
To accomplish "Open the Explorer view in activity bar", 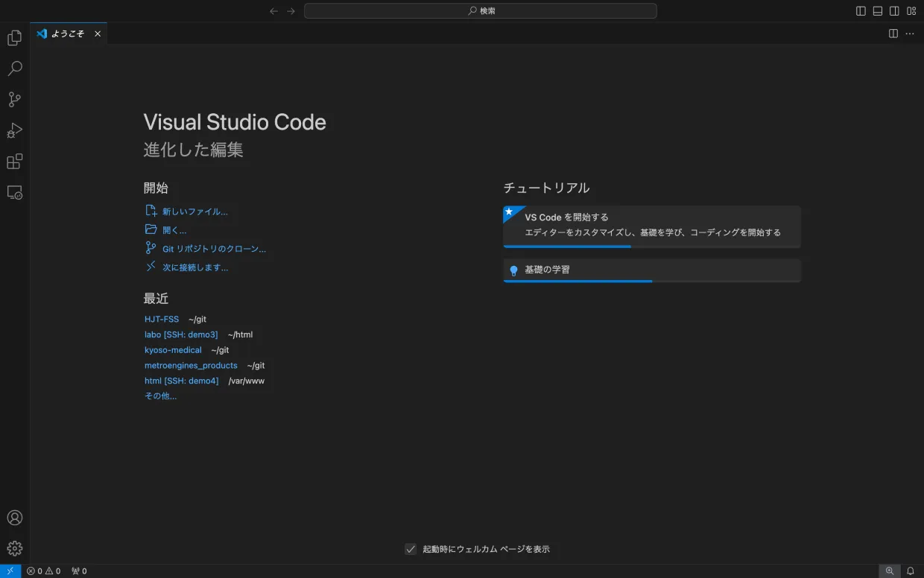I will (x=15, y=38).
